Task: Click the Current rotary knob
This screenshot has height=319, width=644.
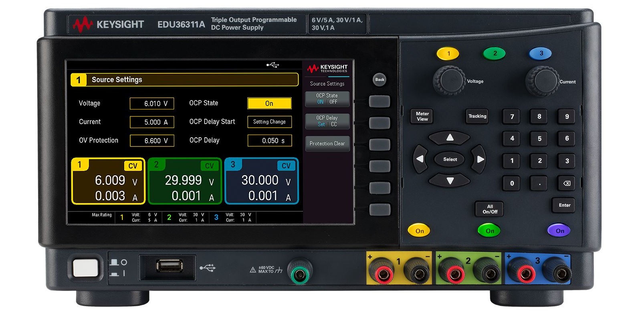Action: click(542, 80)
